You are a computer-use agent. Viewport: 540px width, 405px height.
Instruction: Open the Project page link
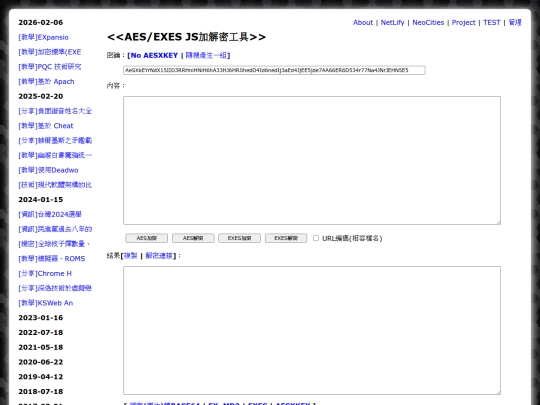pyautogui.click(x=463, y=22)
